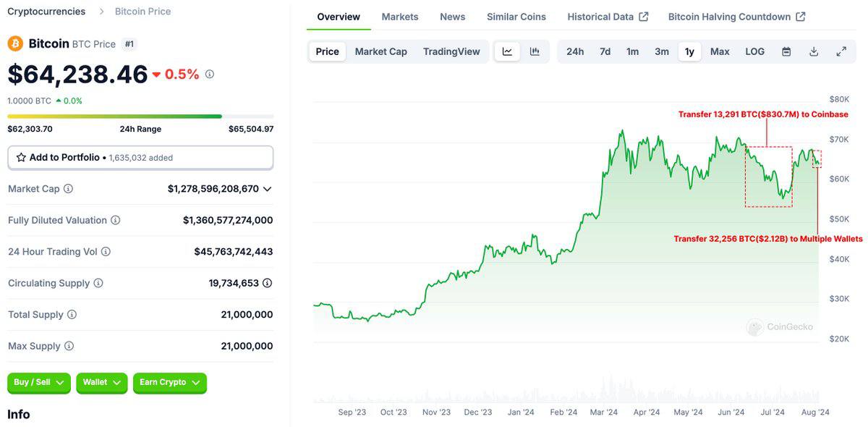Open the calendar date range picker
The height and width of the screenshot is (427, 868).
(786, 51)
